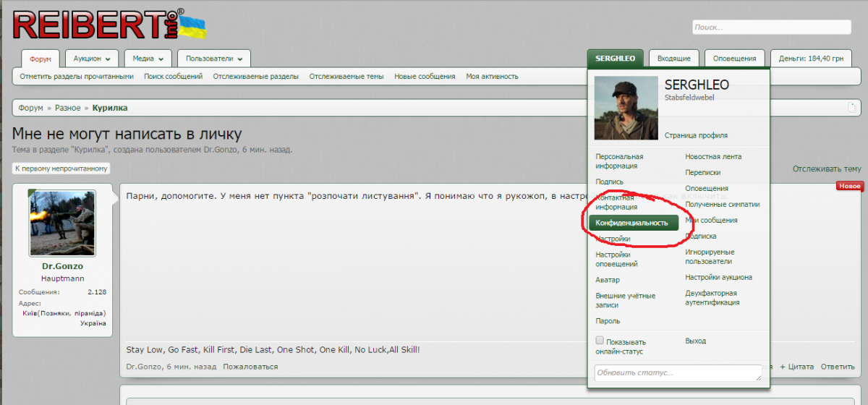Click the 2.128 message count
This screenshot has height=405, width=868.
coord(97,292)
